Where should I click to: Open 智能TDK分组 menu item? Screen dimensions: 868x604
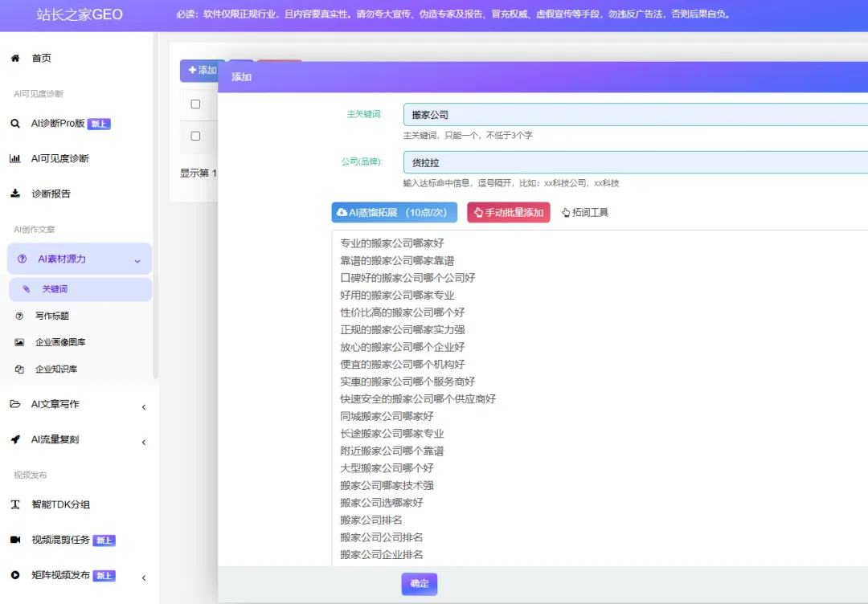coord(60,504)
